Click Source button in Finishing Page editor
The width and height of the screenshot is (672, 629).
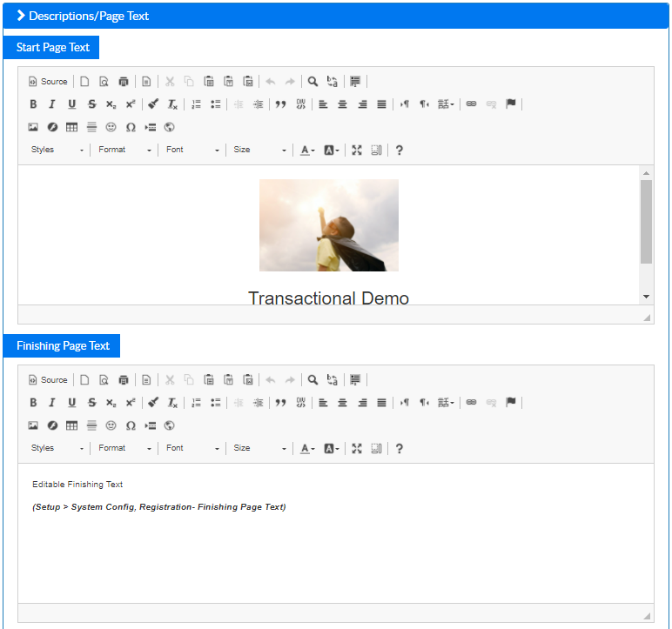48,380
